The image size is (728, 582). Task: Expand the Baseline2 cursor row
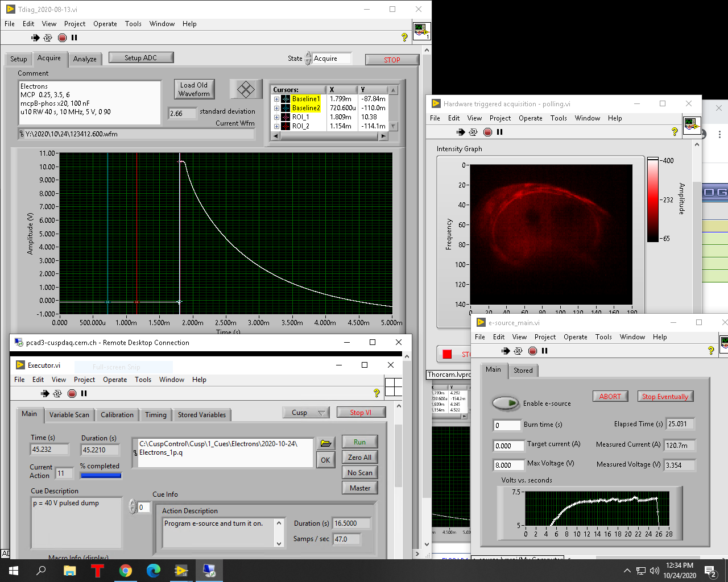pyautogui.click(x=276, y=108)
